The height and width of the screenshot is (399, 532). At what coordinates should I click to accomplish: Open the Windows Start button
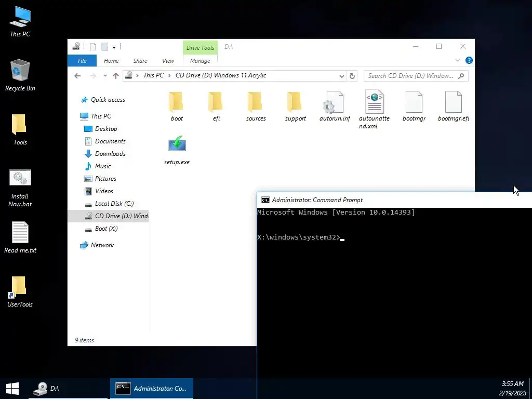click(x=12, y=389)
